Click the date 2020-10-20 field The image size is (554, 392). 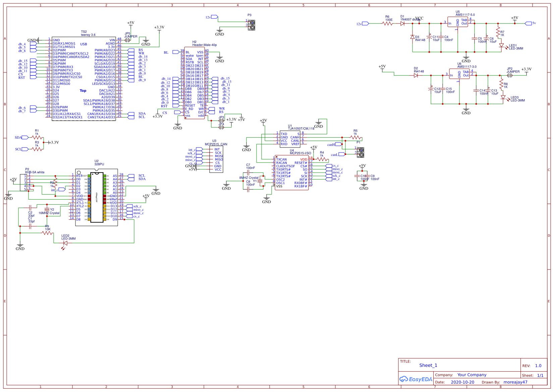click(463, 382)
